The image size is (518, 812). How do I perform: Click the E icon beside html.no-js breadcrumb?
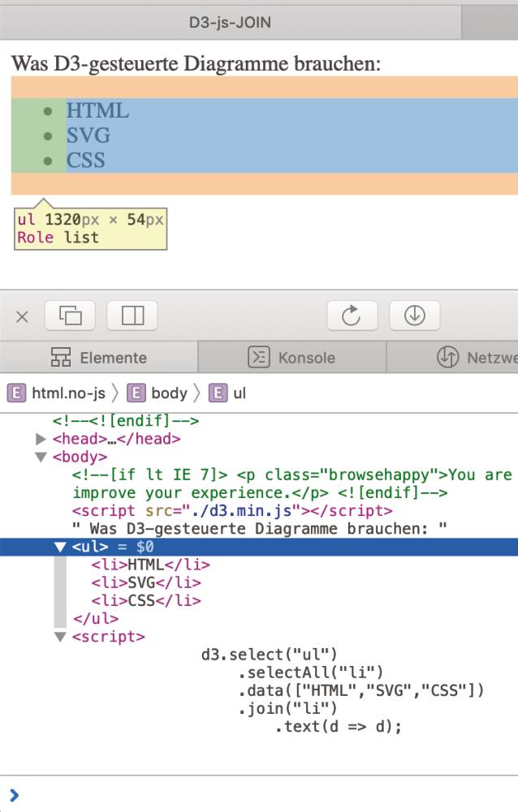(16, 393)
